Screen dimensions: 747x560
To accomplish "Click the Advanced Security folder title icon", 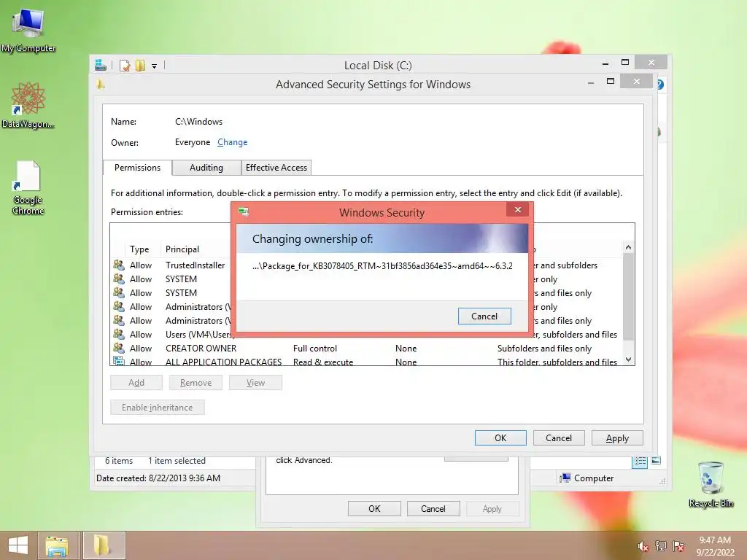I will tap(100, 85).
